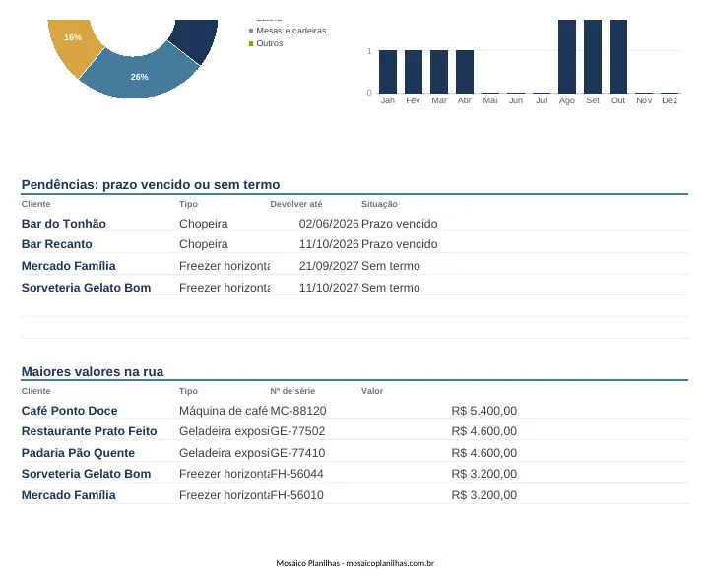Click the Mesas e cadeiras legend swatch
708x588 pixels.
pyautogui.click(x=251, y=31)
